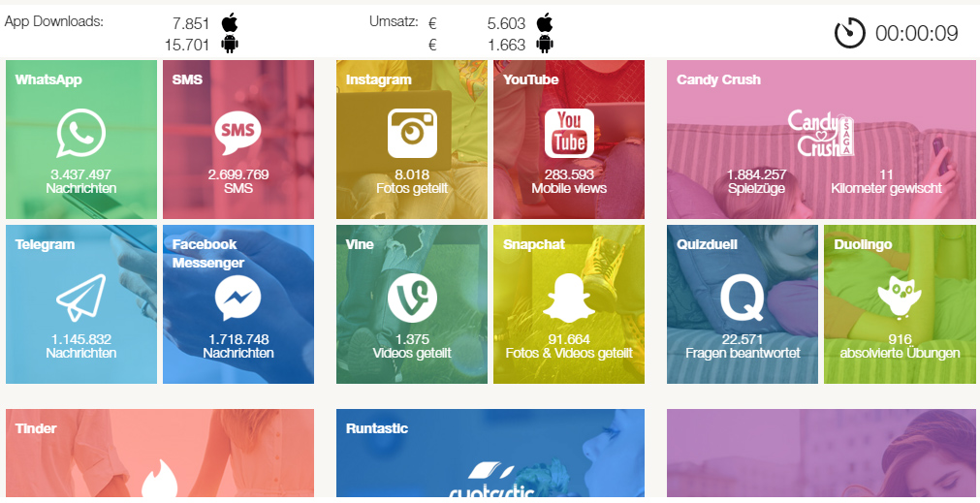This screenshot has width=980, height=503.
Task: Open the Duolingo owl icon
Action: [900, 299]
